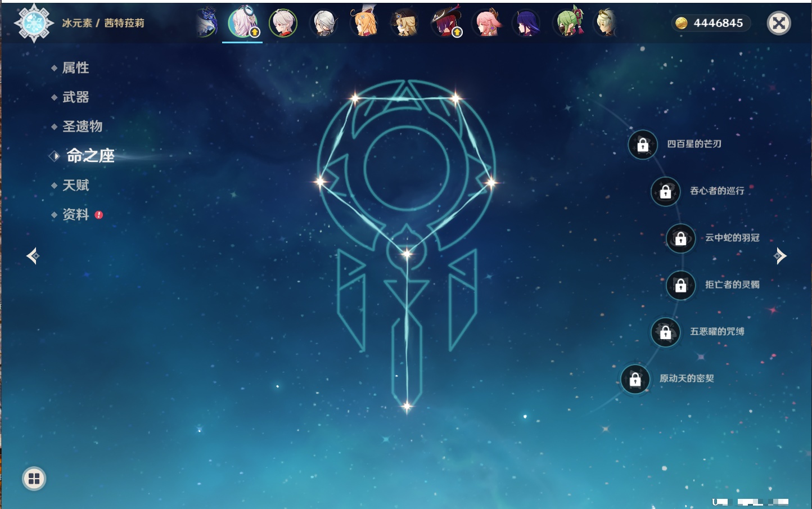Go to the previous character with left arrow
812x509 pixels.
pyautogui.click(x=33, y=256)
